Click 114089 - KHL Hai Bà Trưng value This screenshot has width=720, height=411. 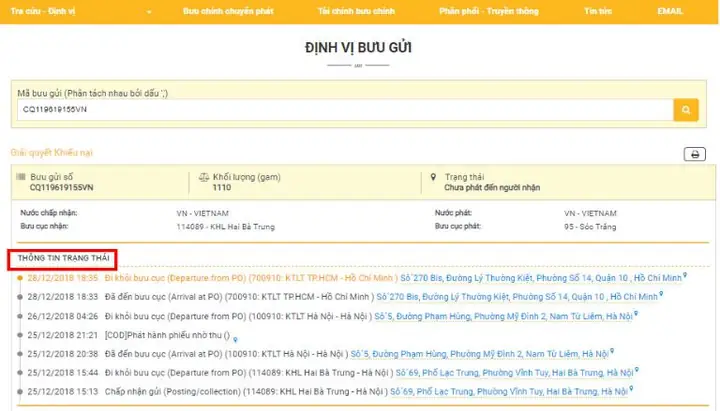pyautogui.click(x=225, y=227)
